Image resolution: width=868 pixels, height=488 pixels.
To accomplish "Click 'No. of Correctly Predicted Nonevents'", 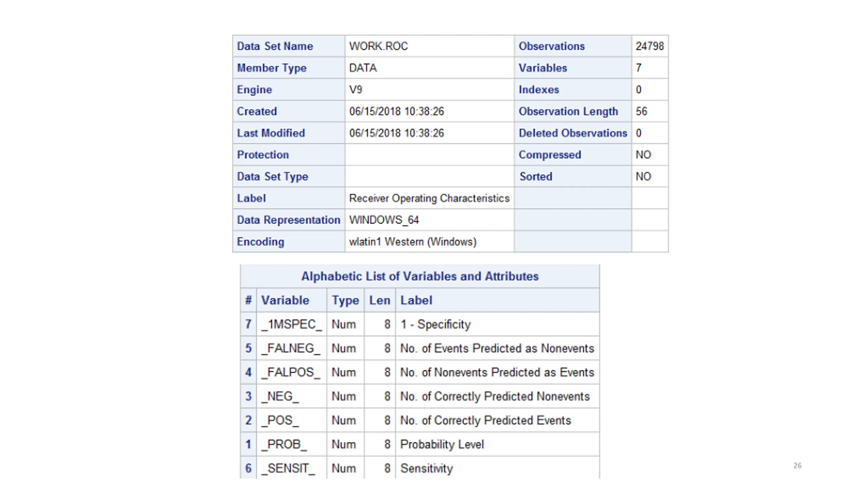I will click(x=495, y=396).
